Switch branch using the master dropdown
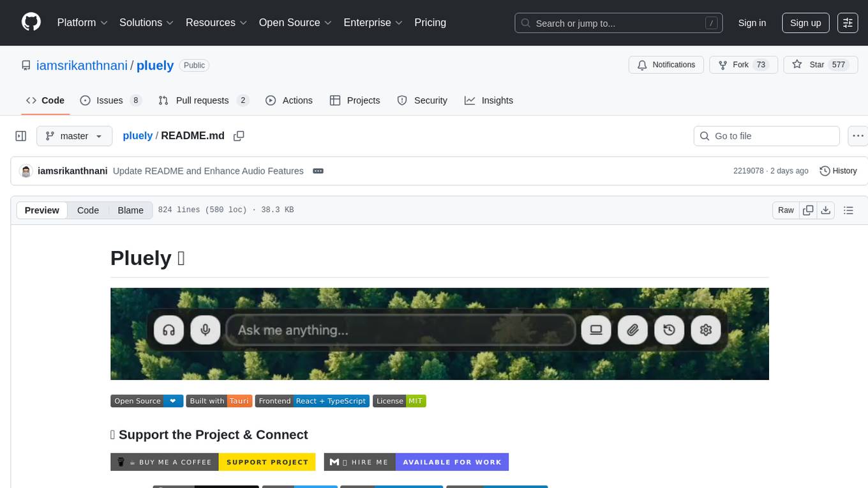This screenshot has width=868, height=488. coord(74,136)
